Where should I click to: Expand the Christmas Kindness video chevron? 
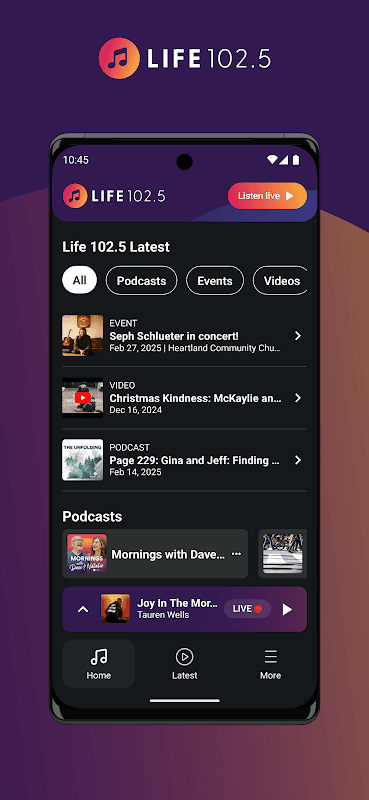coord(298,398)
